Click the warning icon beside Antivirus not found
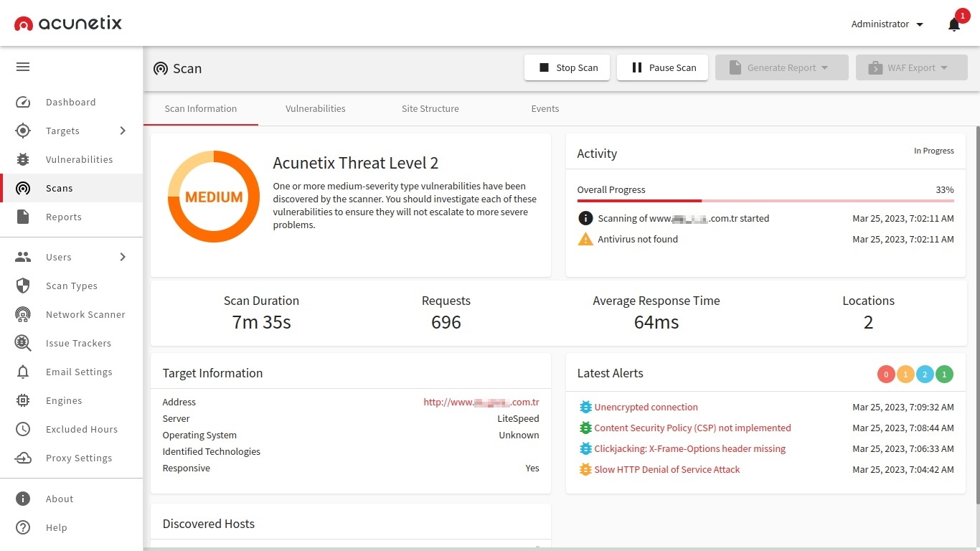This screenshot has height=551, width=980. coord(585,239)
